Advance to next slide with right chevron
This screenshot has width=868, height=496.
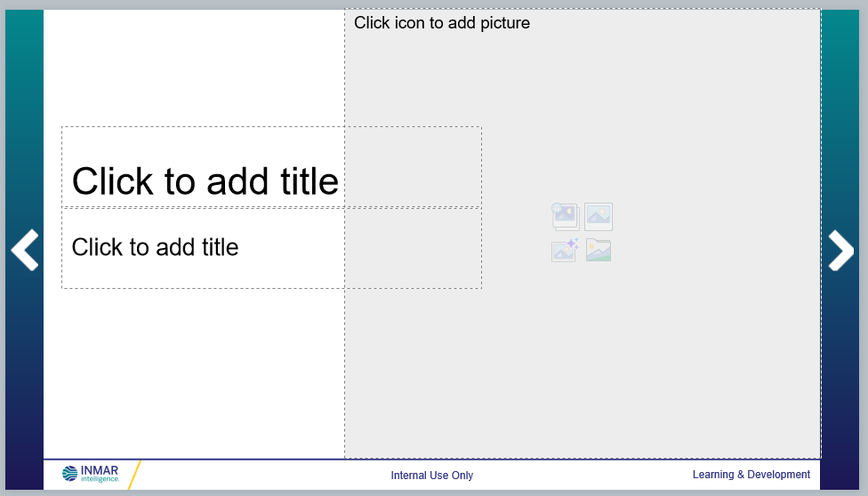pyautogui.click(x=840, y=250)
